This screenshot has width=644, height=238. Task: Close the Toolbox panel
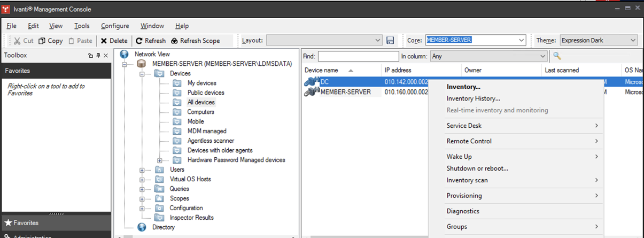(x=105, y=56)
